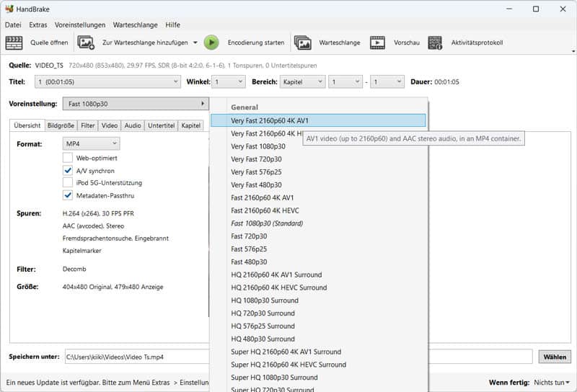This screenshot has height=392, width=577.
Task: Click the Quelle öffnen film icon
Action: click(14, 43)
